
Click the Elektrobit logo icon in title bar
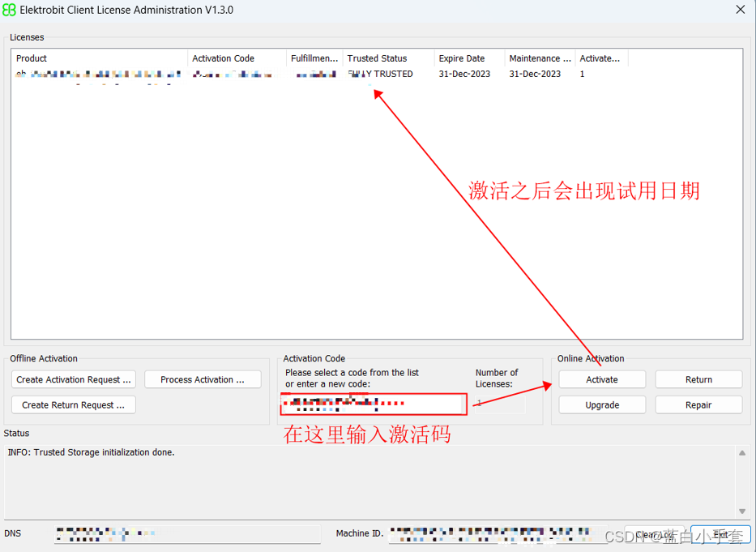(x=9, y=10)
